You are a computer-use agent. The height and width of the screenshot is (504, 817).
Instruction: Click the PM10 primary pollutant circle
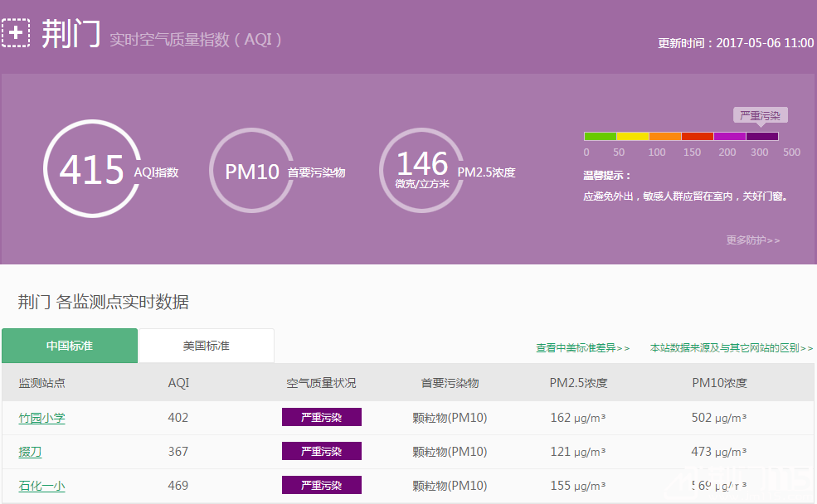coord(251,172)
